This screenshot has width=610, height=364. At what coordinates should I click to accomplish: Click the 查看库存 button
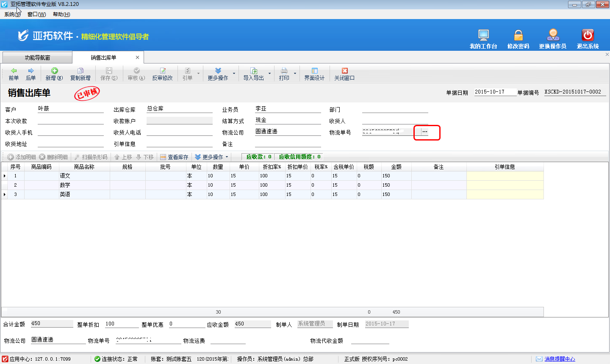click(174, 157)
